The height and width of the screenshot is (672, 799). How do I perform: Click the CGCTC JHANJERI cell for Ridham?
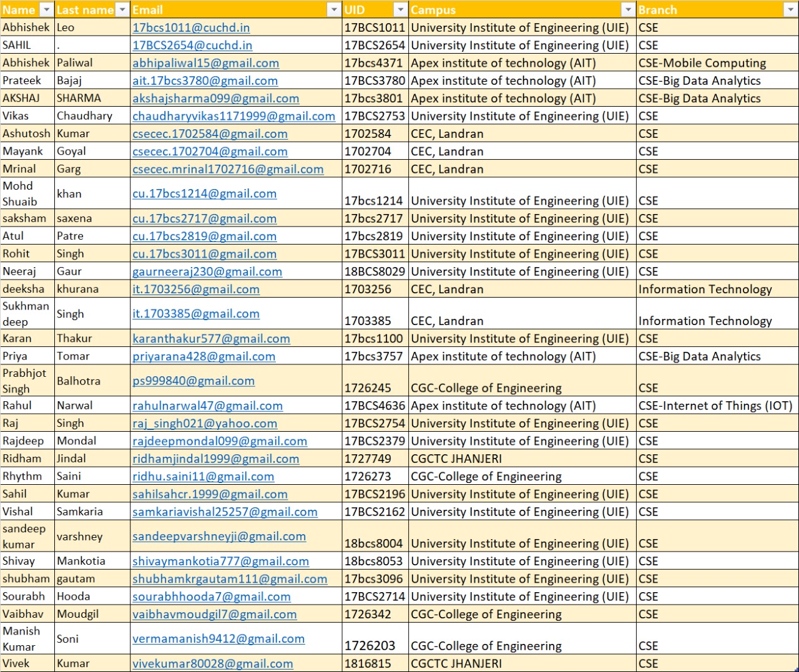(456, 459)
